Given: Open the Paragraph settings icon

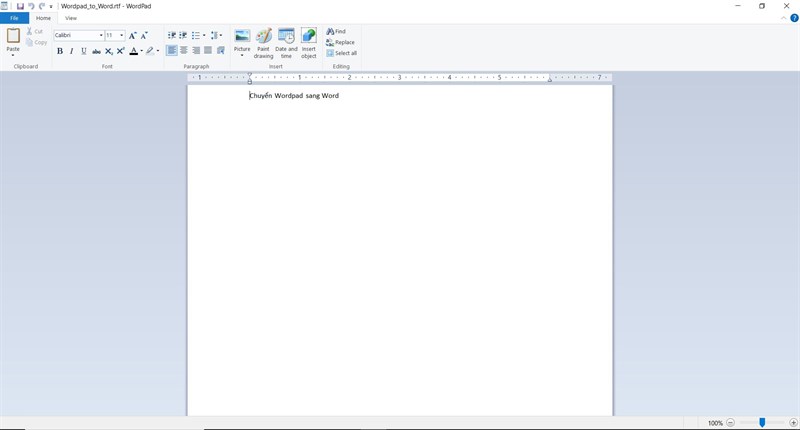Looking at the screenshot, I should [220, 50].
